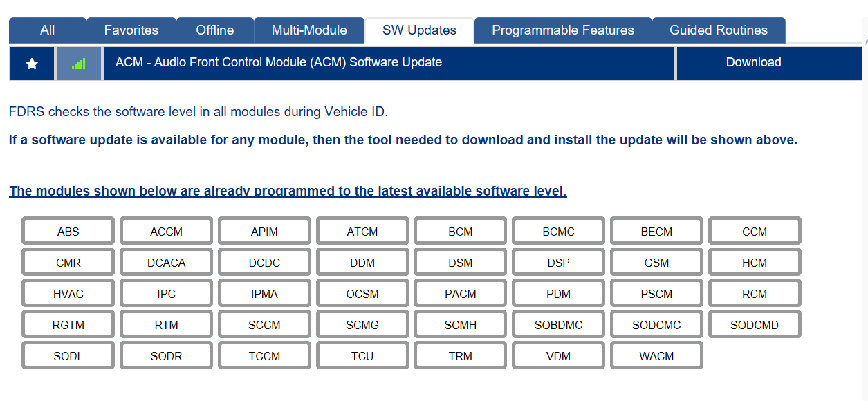
Task: Click the TCCM module
Action: click(x=264, y=355)
